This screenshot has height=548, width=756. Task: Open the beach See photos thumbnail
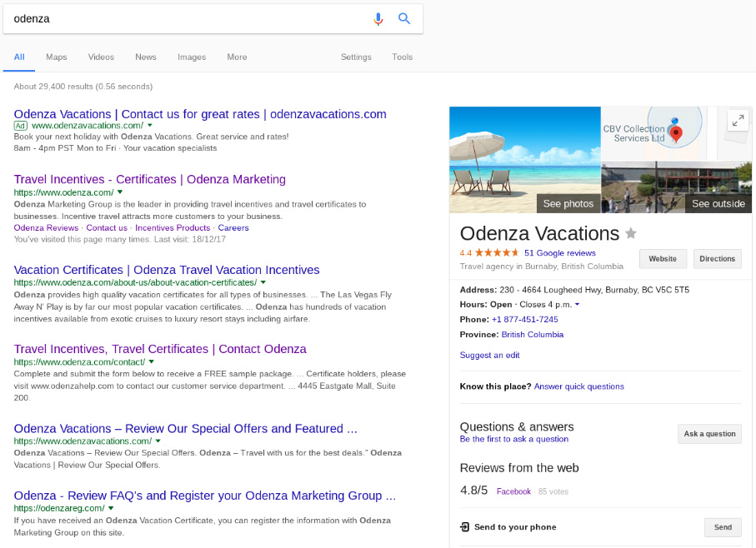[525, 160]
